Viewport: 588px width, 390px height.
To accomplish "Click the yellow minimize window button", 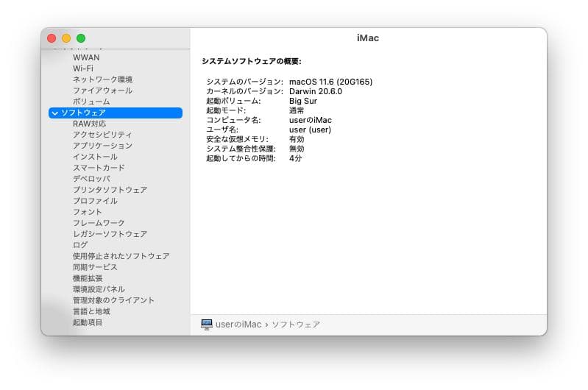I will (x=66, y=38).
